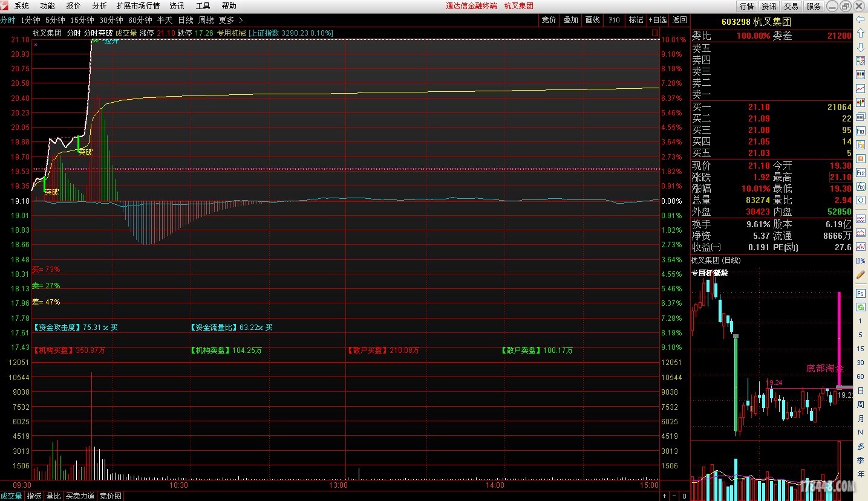Click the colored list report sidebar icon
The width and height of the screenshot is (868, 501).
860,60
